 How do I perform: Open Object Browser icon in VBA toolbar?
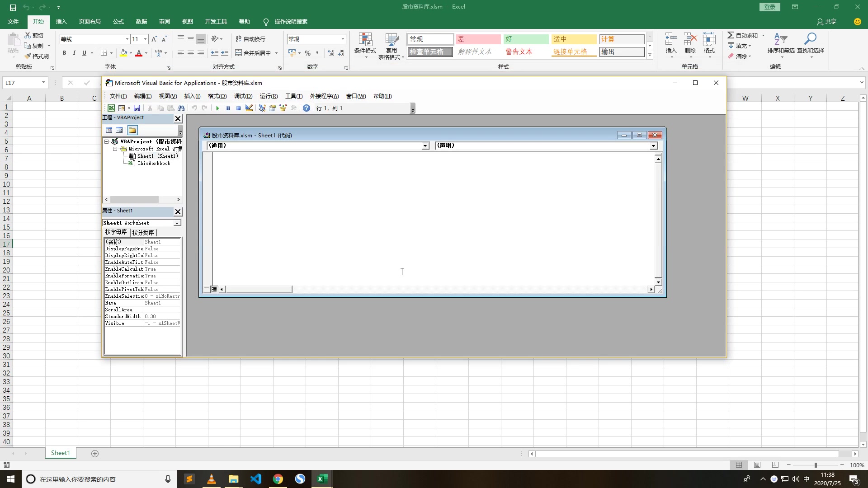click(x=283, y=108)
